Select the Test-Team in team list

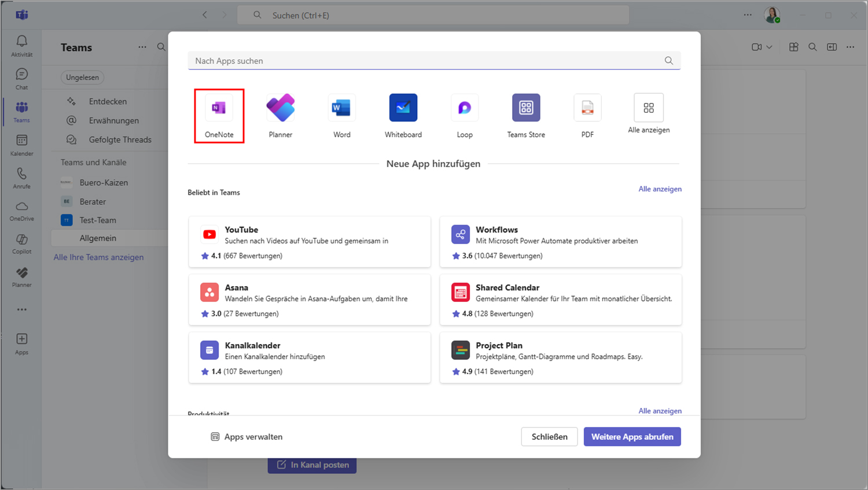[x=98, y=220]
